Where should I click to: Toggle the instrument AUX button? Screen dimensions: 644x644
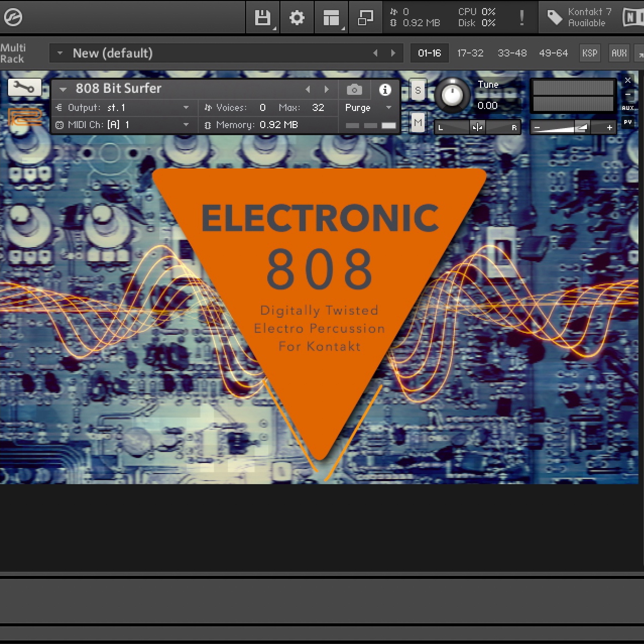(628, 108)
